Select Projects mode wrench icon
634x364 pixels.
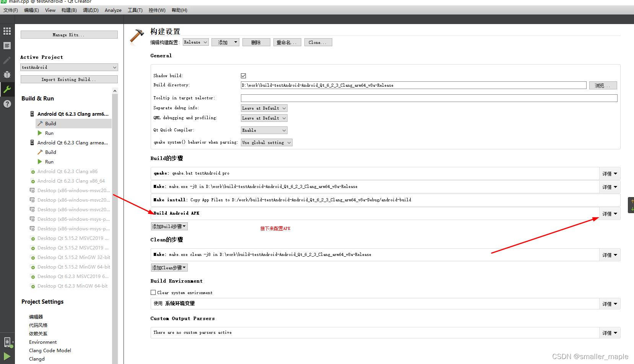tap(7, 89)
